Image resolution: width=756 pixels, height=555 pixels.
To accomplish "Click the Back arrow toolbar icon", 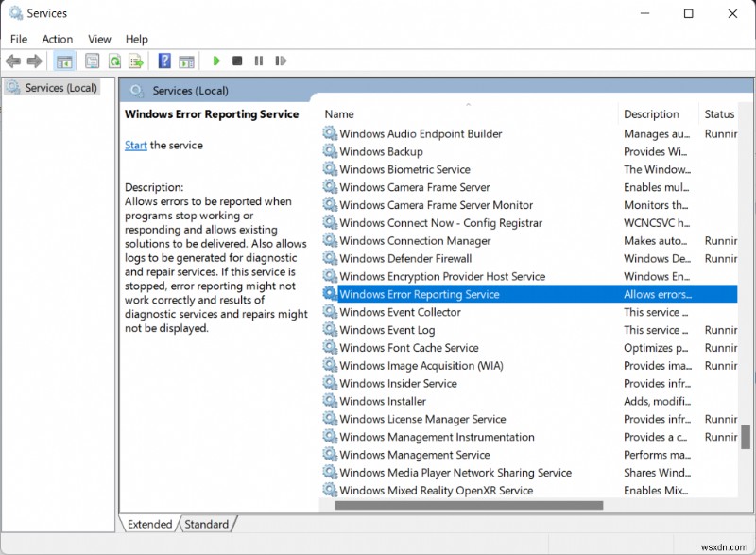I will coord(13,61).
